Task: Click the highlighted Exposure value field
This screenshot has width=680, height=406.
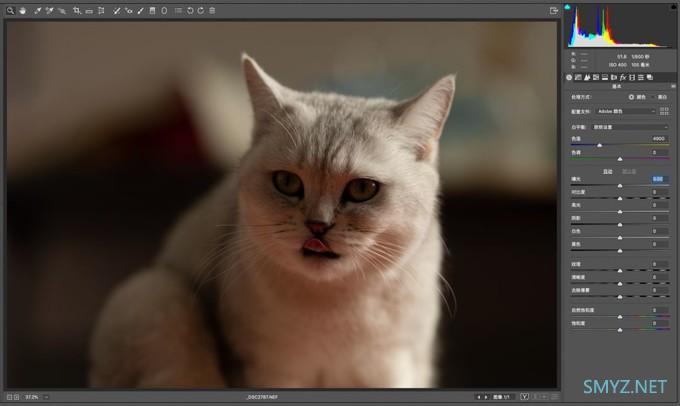Action: click(659, 179)
